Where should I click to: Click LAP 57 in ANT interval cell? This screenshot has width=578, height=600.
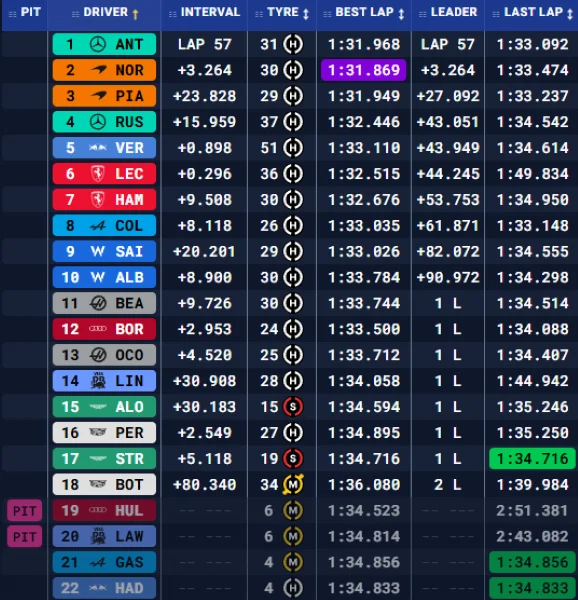click(x=205, y=44)
